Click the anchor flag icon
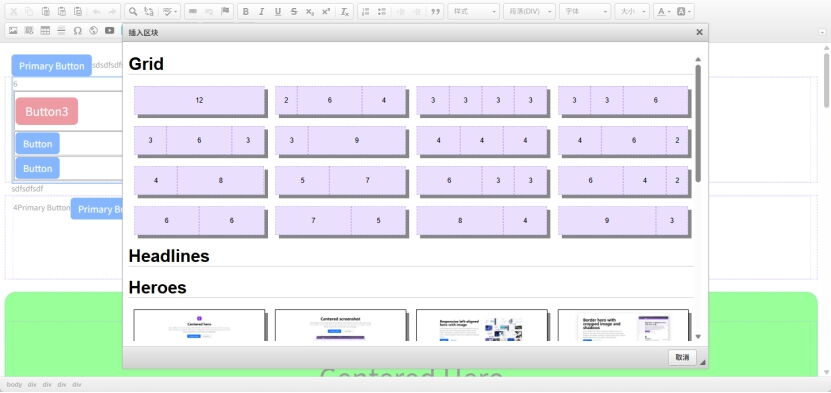This screenshot has height=393, width=831. pyautogui.click(x=225, y=12)
